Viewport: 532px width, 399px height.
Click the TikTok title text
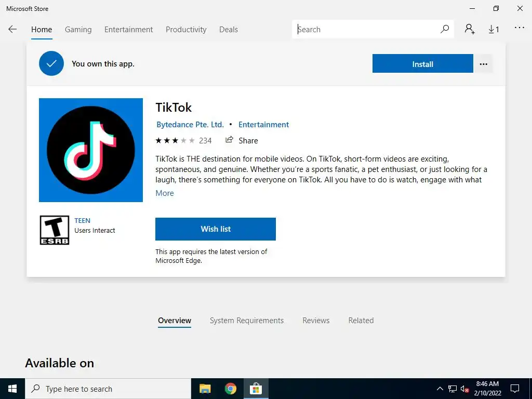tap(174, 107)
